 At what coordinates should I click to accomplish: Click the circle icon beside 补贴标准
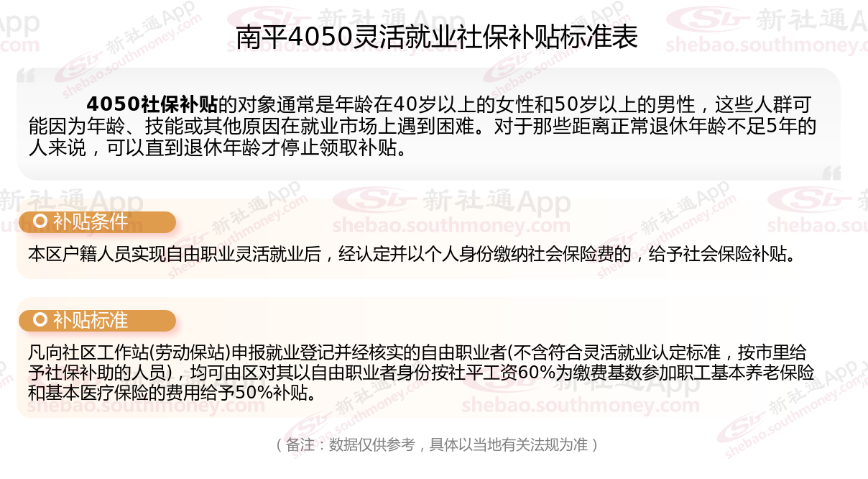pyautogui.click(x=41, y=320)
